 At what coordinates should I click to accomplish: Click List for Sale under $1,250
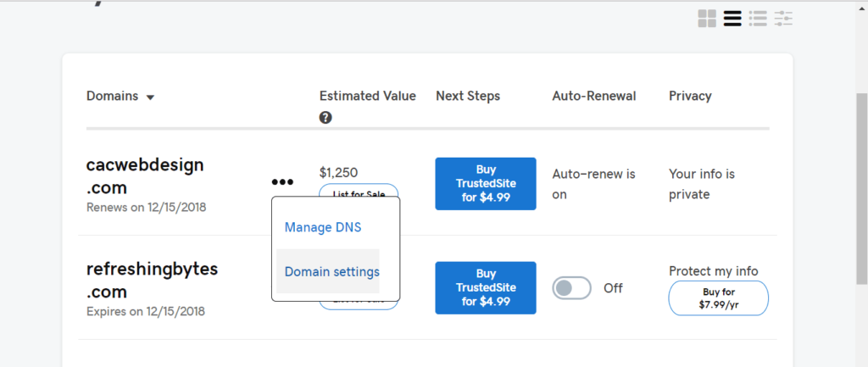359,192
